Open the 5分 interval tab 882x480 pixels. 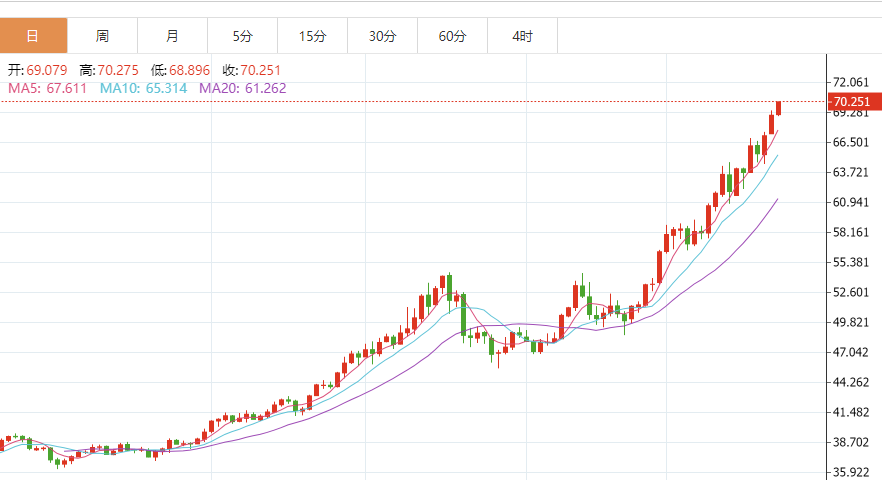point(242,36)
